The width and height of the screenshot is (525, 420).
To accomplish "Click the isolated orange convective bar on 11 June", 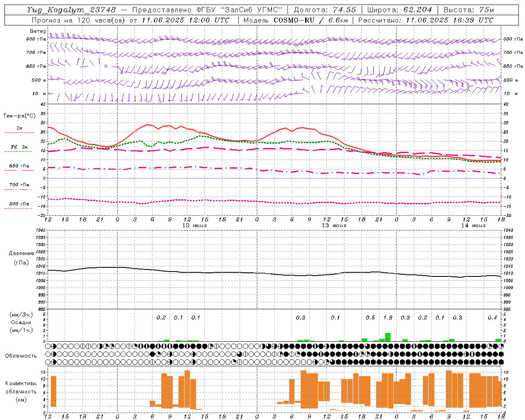I will point(53,391).
